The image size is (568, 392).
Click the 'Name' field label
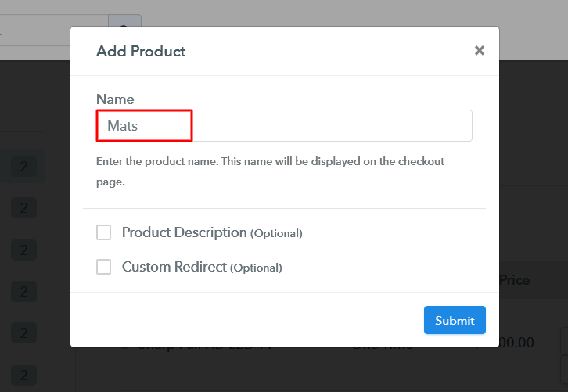click(115, 99)
